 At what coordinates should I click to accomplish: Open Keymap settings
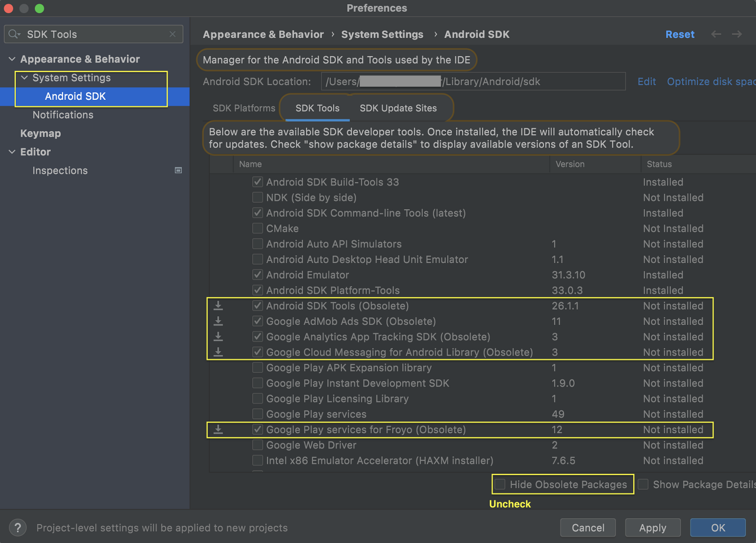(x=40, y=134)
